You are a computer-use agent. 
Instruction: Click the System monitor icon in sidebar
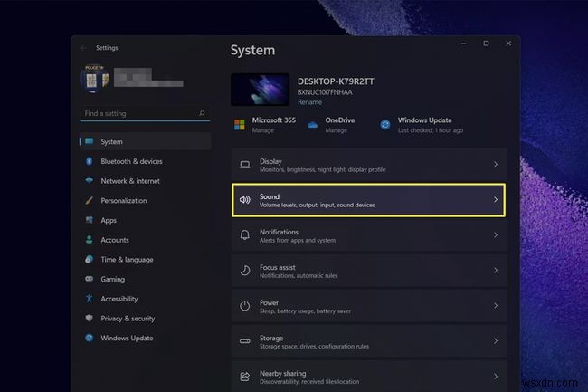(90, 141)
